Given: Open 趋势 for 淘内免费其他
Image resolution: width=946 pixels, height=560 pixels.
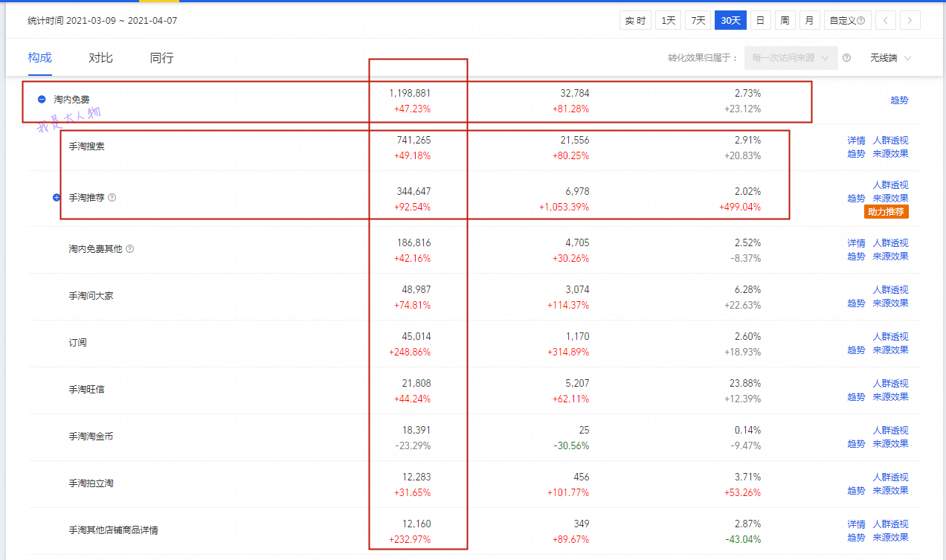Looking at the screenshot, I should tap(856, 257).
